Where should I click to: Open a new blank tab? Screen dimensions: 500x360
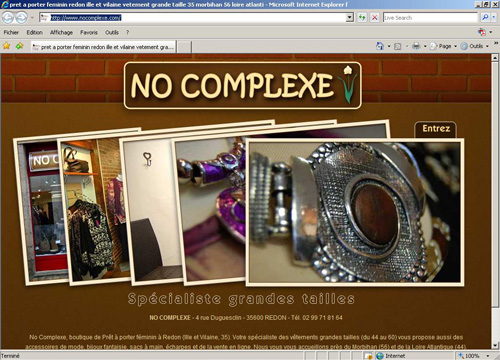tap(184, 47)
